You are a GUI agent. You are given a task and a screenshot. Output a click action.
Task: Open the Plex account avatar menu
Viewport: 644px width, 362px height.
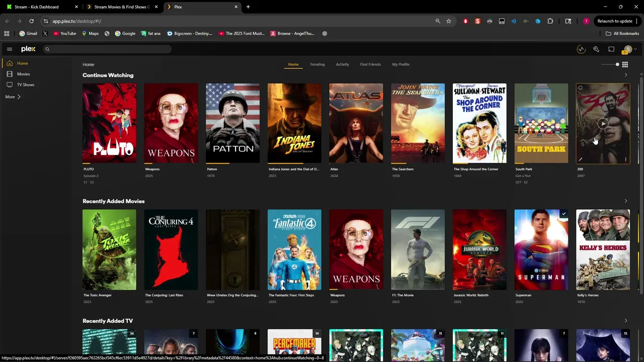(627, 49)
